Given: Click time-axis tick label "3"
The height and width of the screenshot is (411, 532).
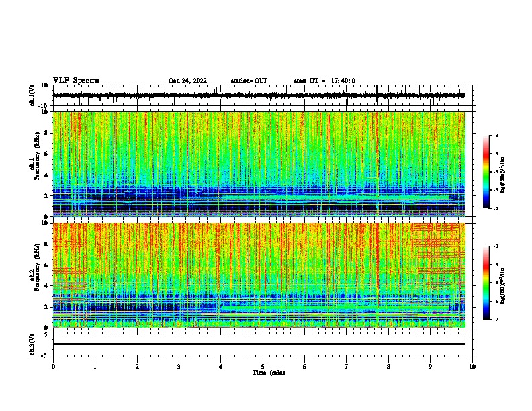Looking at the screenshot, I should pyautogui.click(x=179, y=367).
